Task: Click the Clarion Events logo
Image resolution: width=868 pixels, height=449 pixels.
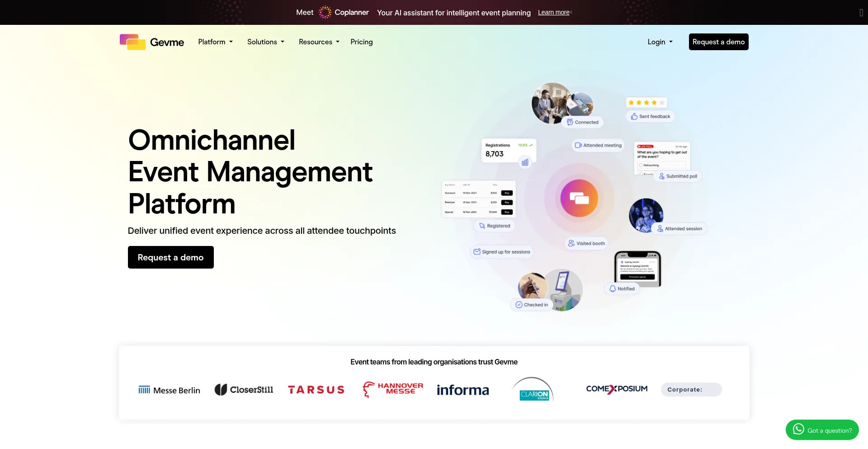Action: click(533, 390)
